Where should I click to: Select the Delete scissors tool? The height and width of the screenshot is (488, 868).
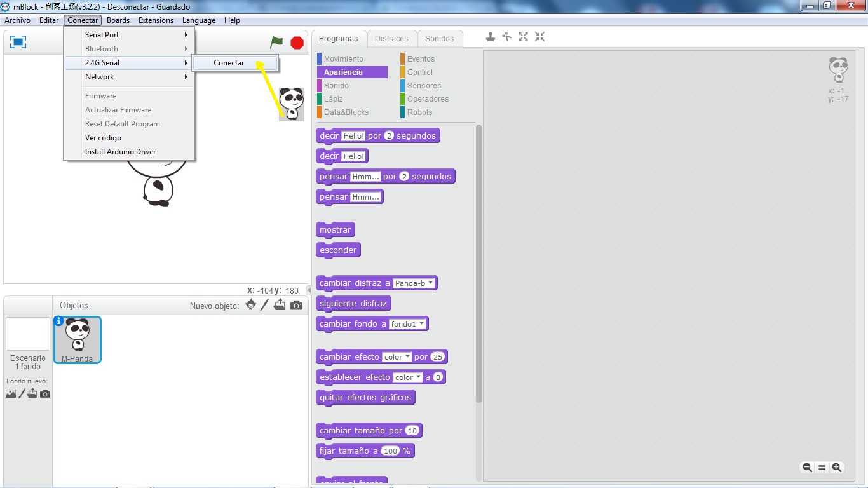506,37
